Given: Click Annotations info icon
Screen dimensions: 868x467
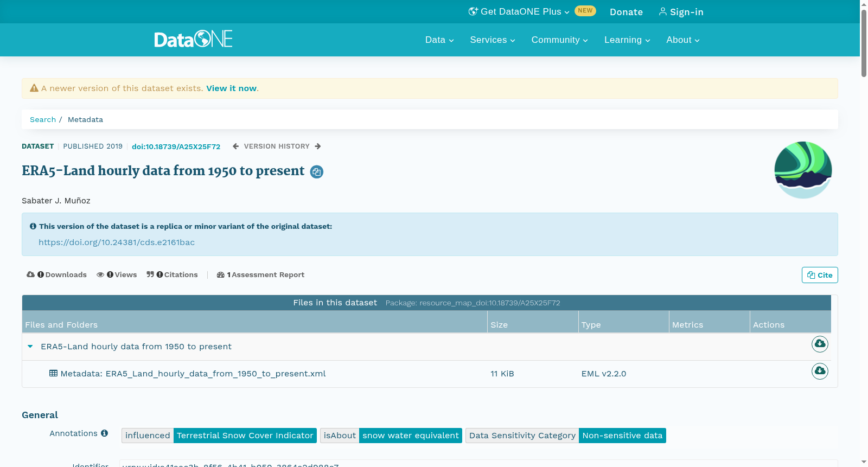Looking at the screenshot, I should (104, 433).
